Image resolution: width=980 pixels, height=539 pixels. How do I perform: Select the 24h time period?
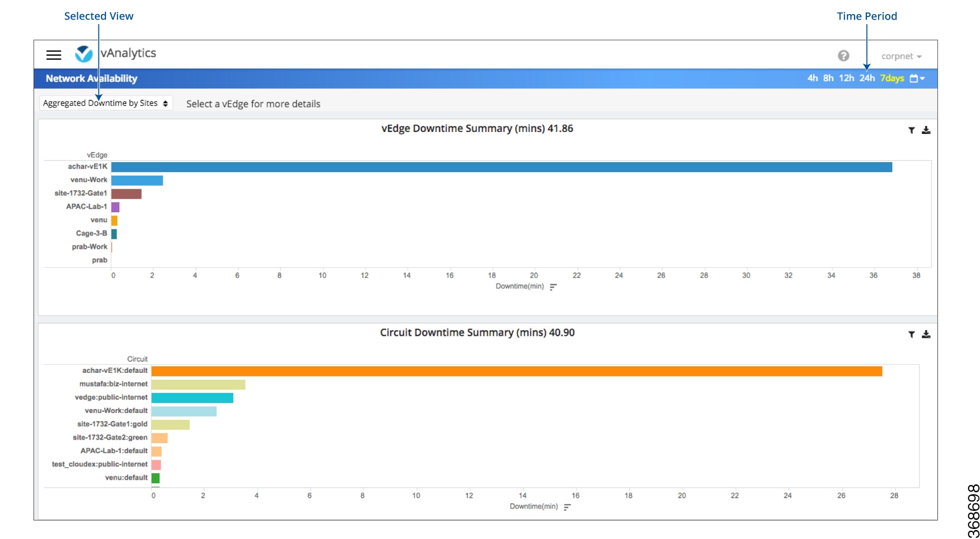[x=867, y=78]
